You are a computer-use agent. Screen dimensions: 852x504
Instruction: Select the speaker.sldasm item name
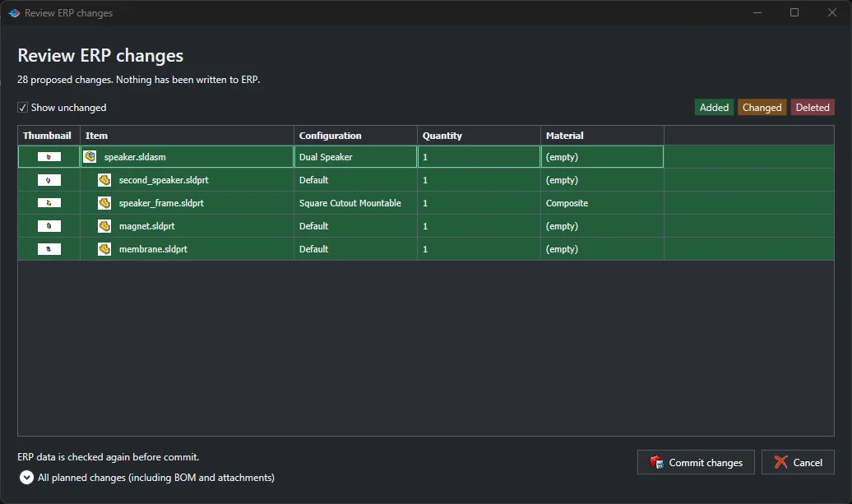coord(135,157)
